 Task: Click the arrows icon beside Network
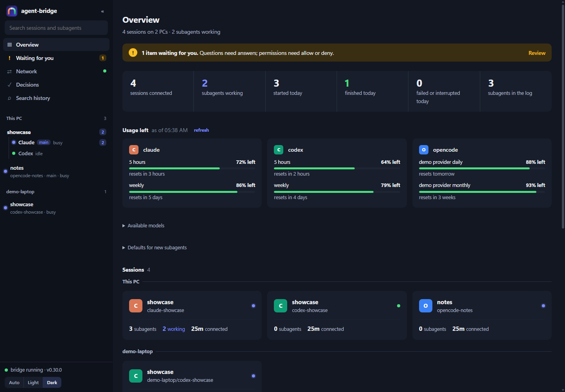click(x=9, y=71)
